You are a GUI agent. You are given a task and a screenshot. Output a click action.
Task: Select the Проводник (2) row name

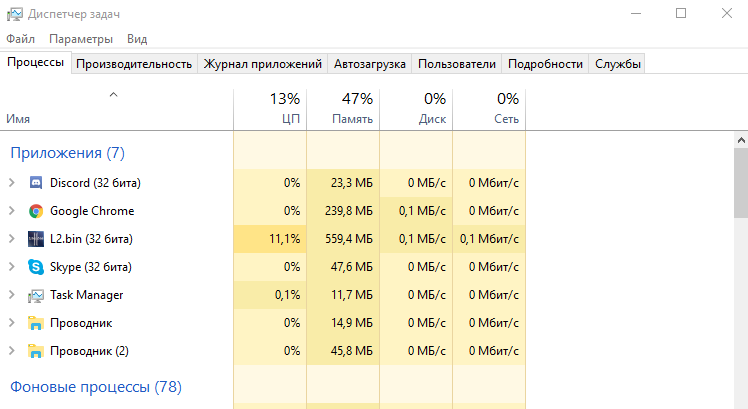(89, 351)
